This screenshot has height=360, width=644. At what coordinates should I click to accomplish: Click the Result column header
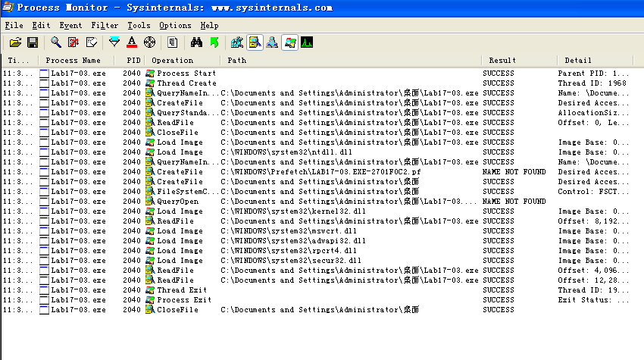pyautogui.click(x=520, y=61)
